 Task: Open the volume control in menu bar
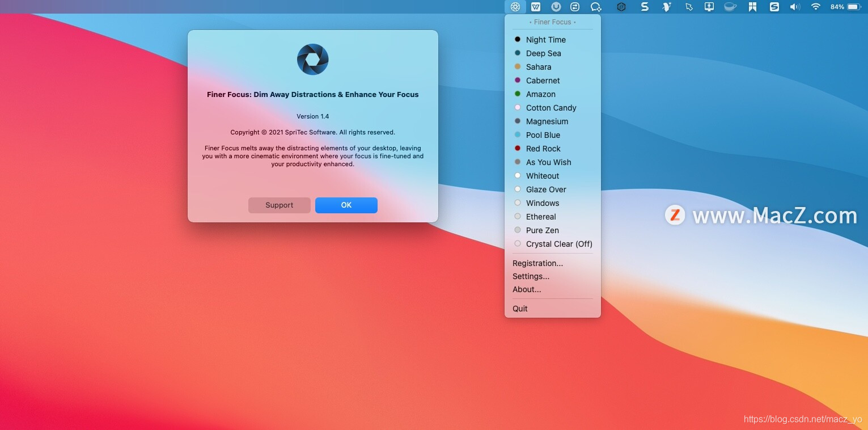(x=795, y=7)
